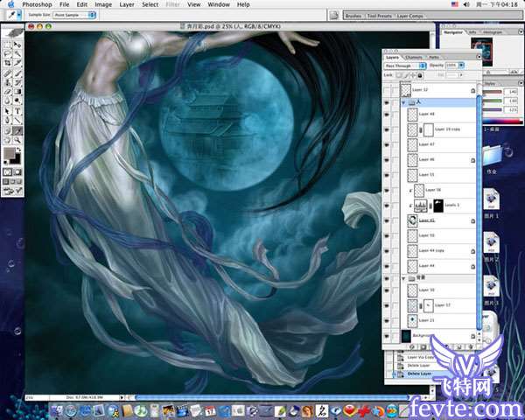
Task: Click the Layers panel vertical scrollbar
Action: coord(479,212)
